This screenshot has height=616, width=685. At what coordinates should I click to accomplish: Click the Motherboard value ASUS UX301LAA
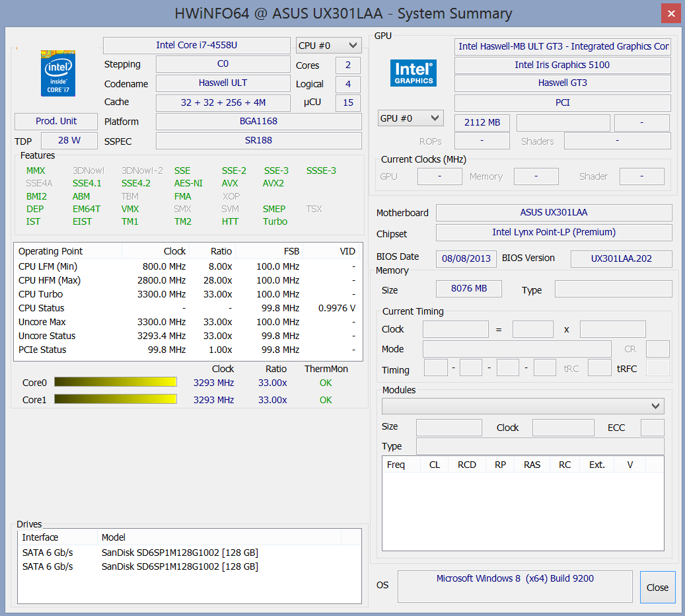click(x=554, y=212)
